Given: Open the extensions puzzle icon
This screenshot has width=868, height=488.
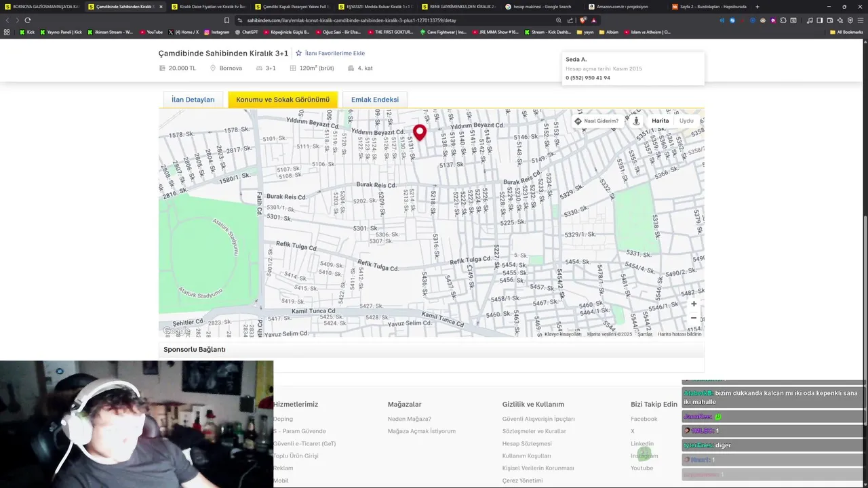Looking at the screenshot, I should point(783,20).
